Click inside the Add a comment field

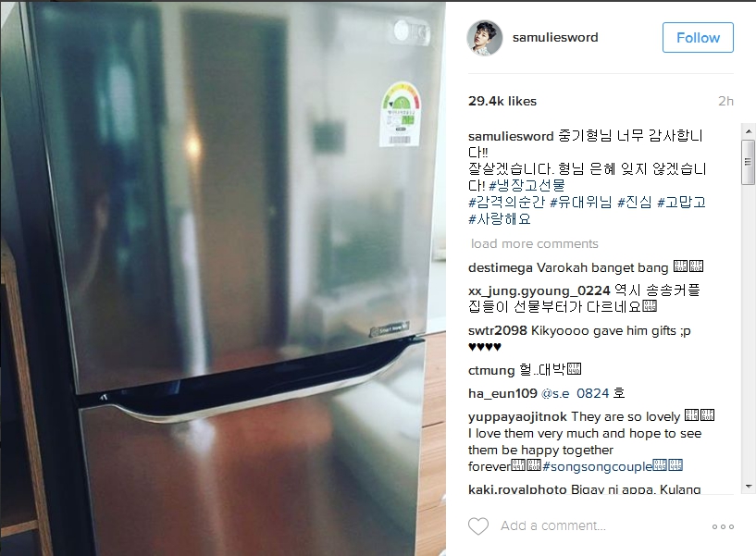552,525
